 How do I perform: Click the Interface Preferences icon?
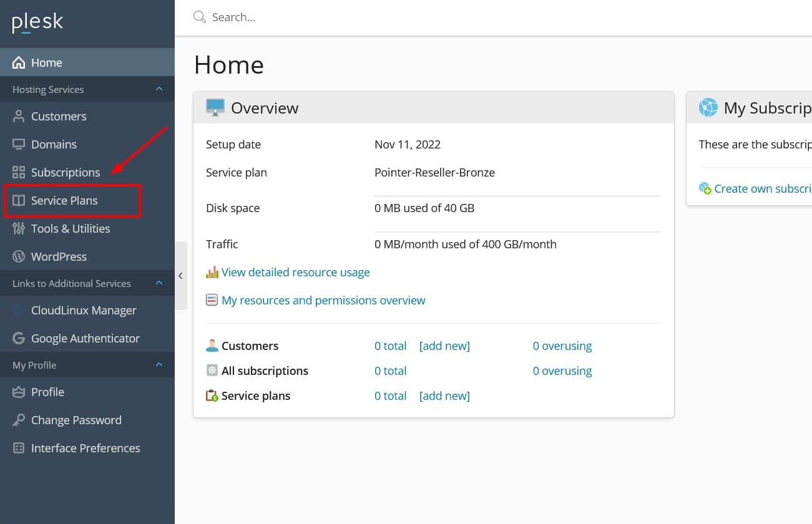click(19, 448)
